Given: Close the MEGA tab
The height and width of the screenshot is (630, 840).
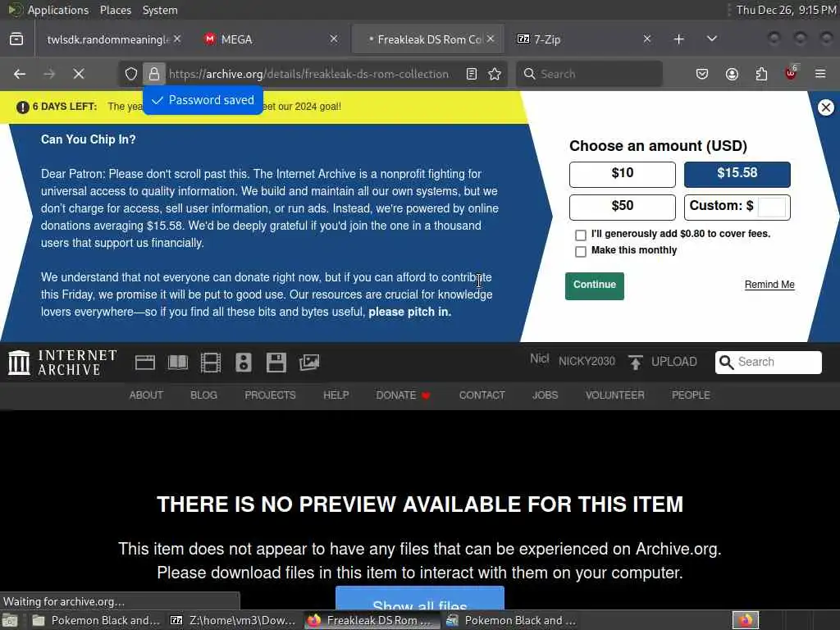Looking at the screenshot, I should [x=334, y=39].
